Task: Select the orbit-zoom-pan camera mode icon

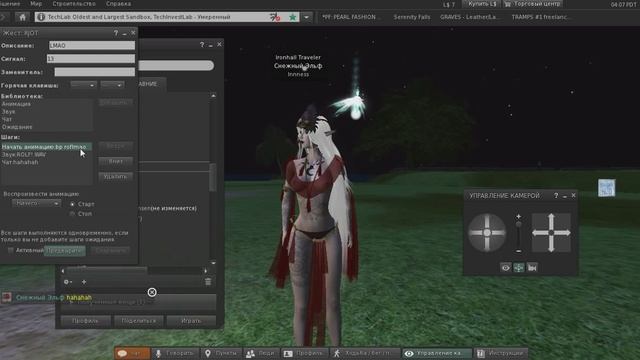Action: point(518,267)
